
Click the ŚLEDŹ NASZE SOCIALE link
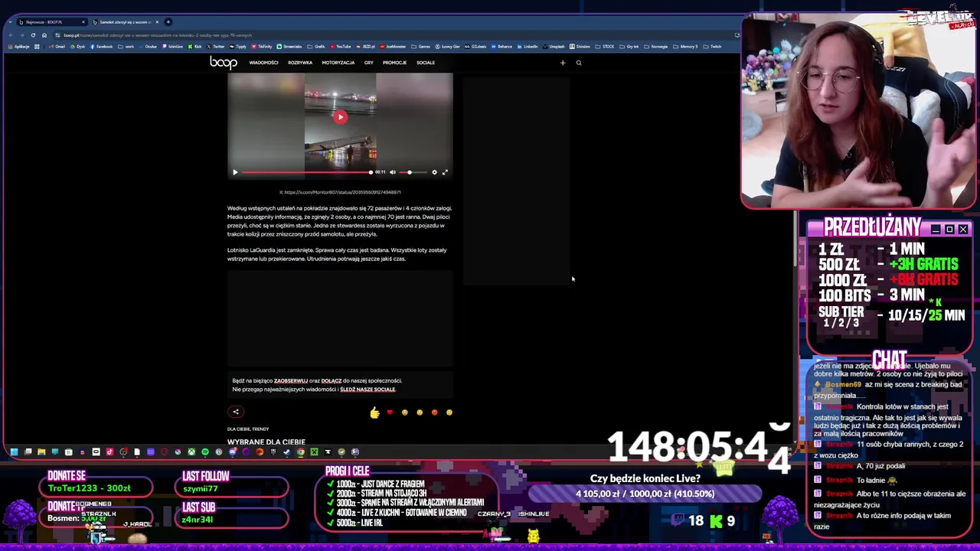(x=368, y=390)
